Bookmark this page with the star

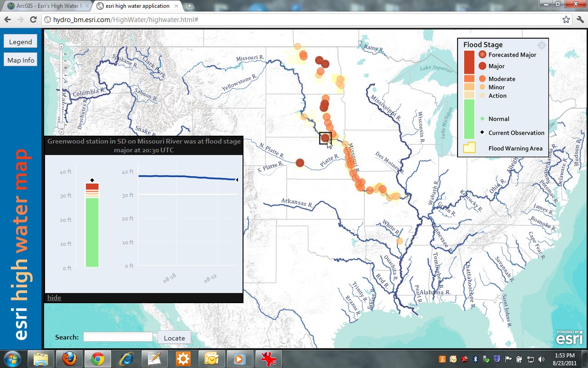(566, 20)
